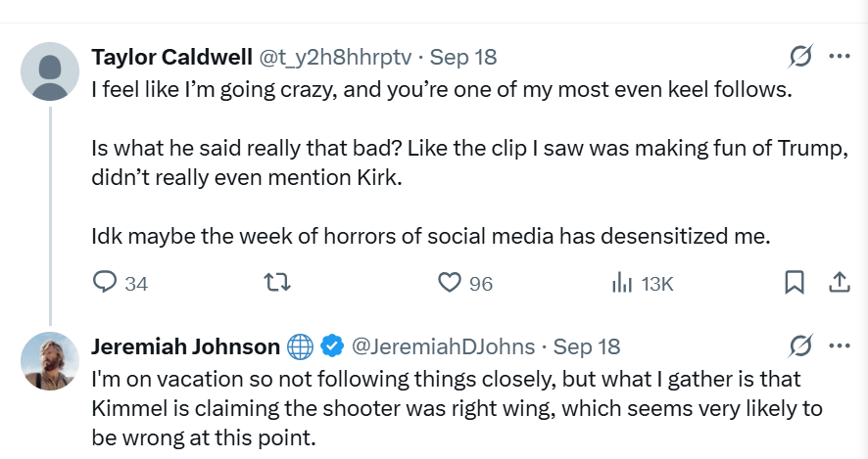View analytics for Taylor Caldwell's tweet

tap(621, 284)
